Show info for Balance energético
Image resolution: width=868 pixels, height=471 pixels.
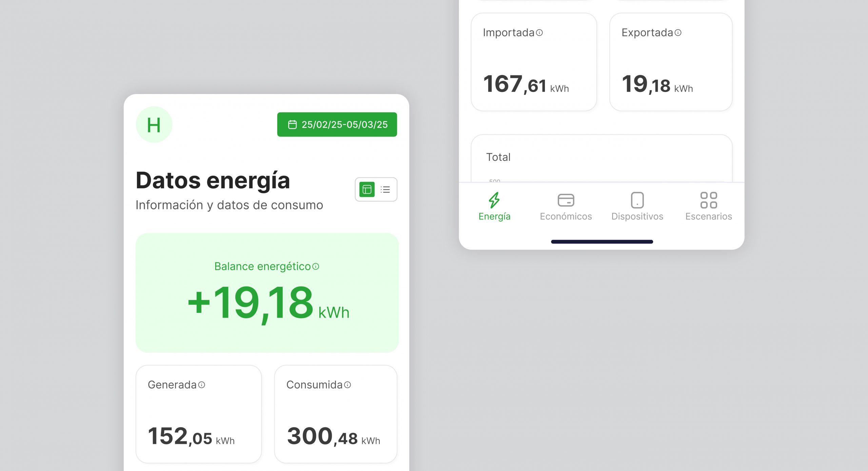coord(316,266)
